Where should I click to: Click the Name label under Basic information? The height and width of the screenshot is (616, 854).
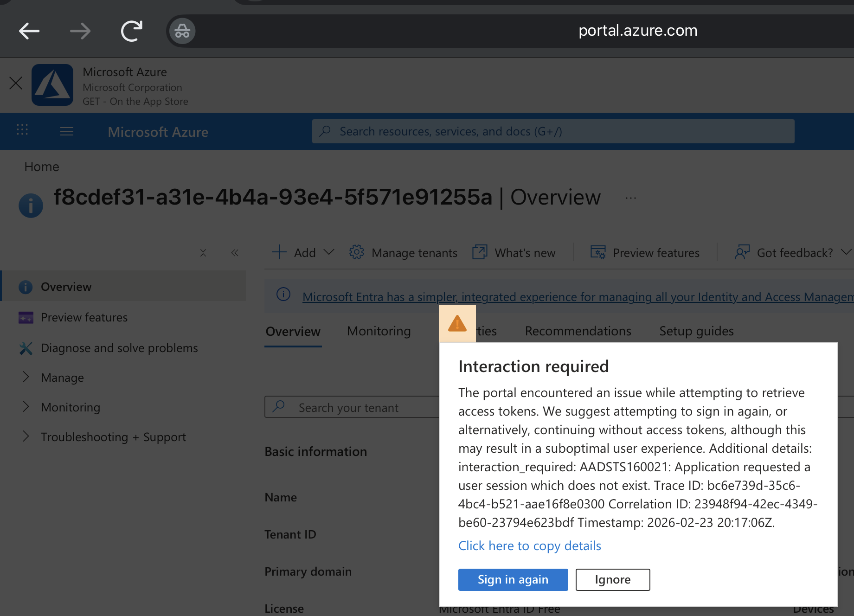click(281, 497)
